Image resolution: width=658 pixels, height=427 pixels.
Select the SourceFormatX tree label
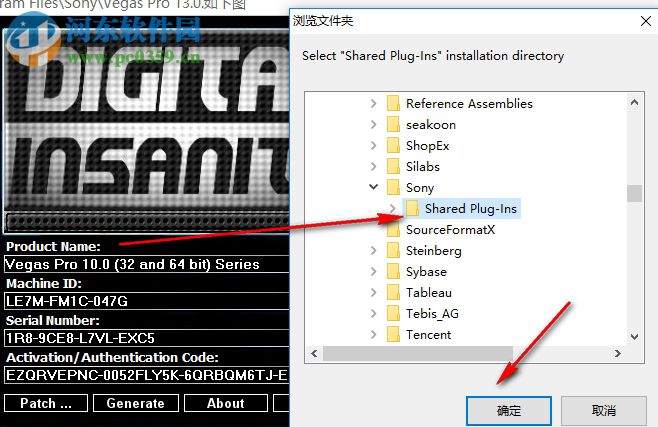450,229
